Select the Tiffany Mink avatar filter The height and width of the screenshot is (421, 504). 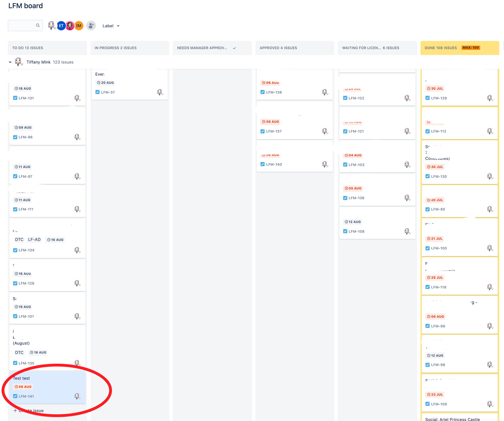[52, 25]
